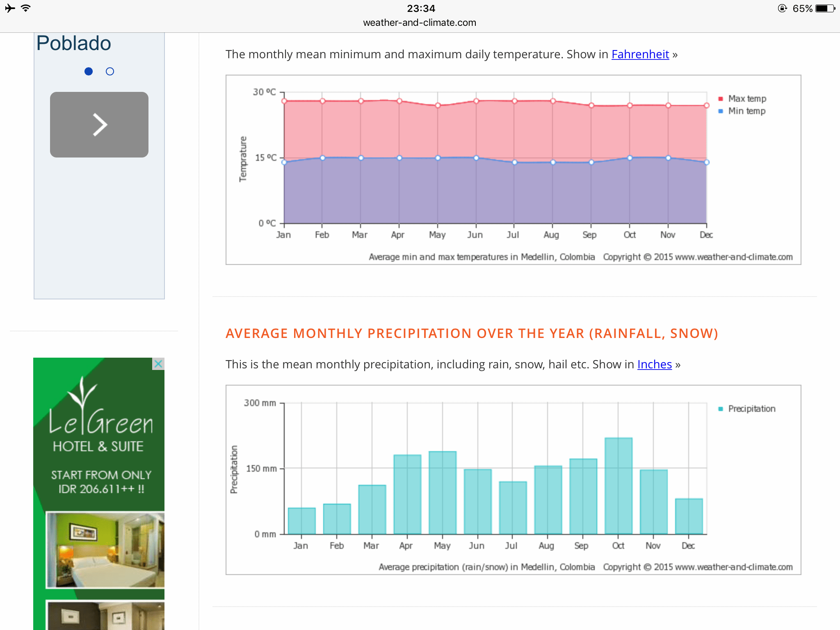Image resolution: width=840 pixels, height=630 pixels.
Task: Show precipitation in Inches link
Action: click(x=654, y=364)
